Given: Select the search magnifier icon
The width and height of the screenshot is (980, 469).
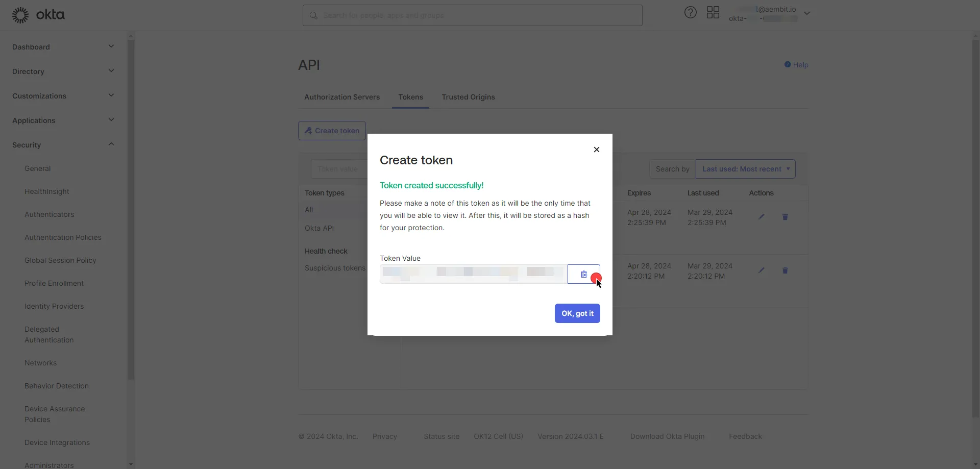Looking at the screenshot, I should 313,15.
